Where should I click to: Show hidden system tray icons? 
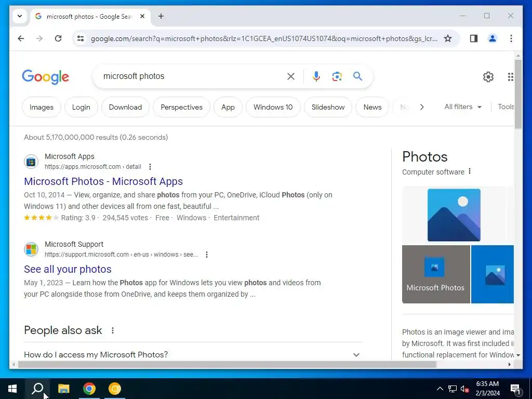tap(440, 389)
